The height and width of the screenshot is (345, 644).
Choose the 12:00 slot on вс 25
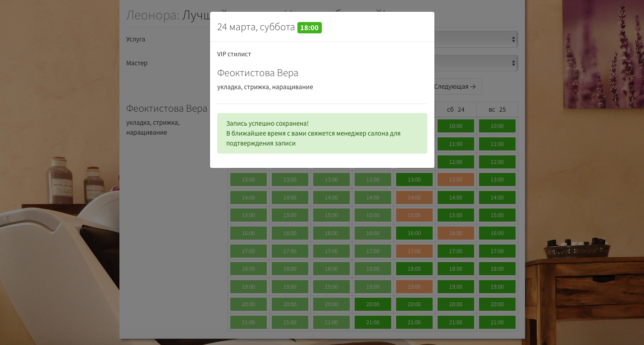[x=497, y=162]
